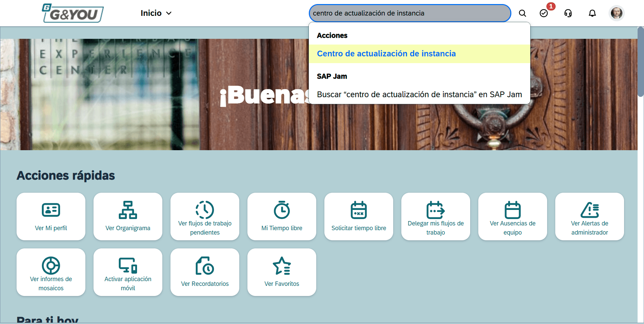Image resolution: width=644 pixels, height=324 pixels.
Task: Click the SAP Jam header in suggestions
Action: [x=332, y=76]
